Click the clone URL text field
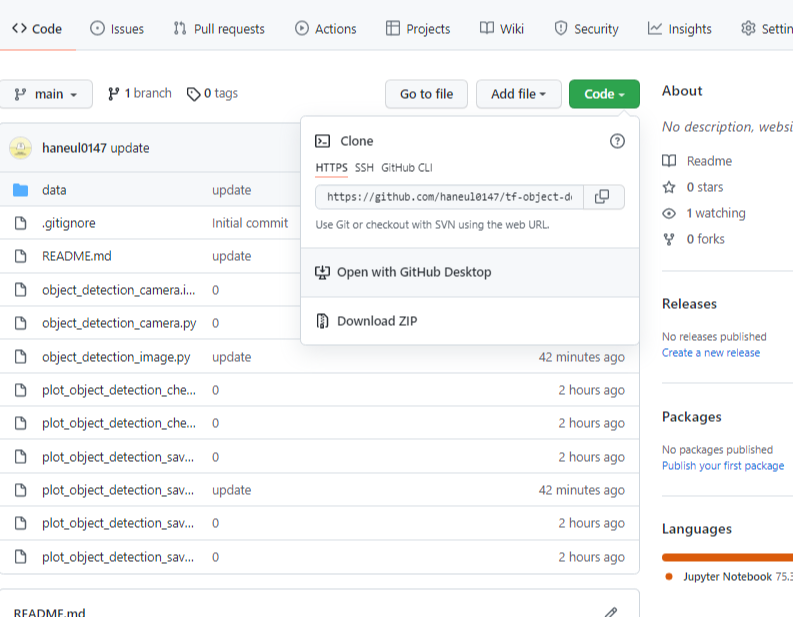 449,197
